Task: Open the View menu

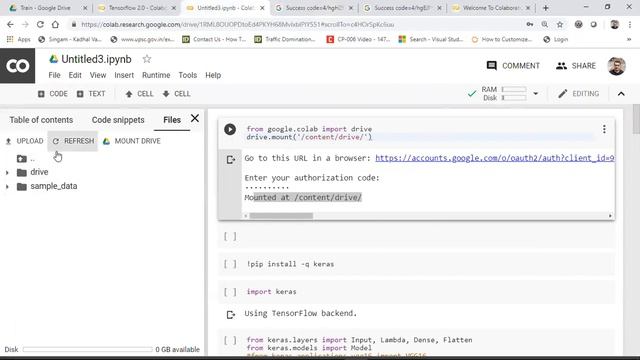Action: [x=98, y=75]
